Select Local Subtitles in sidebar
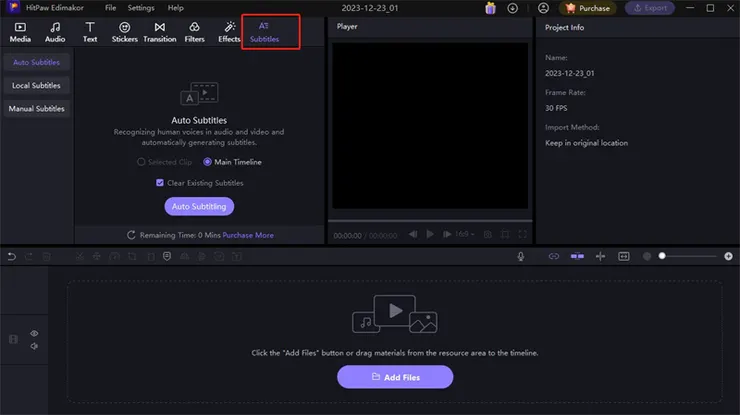740x415 pixels. [36, 85]
